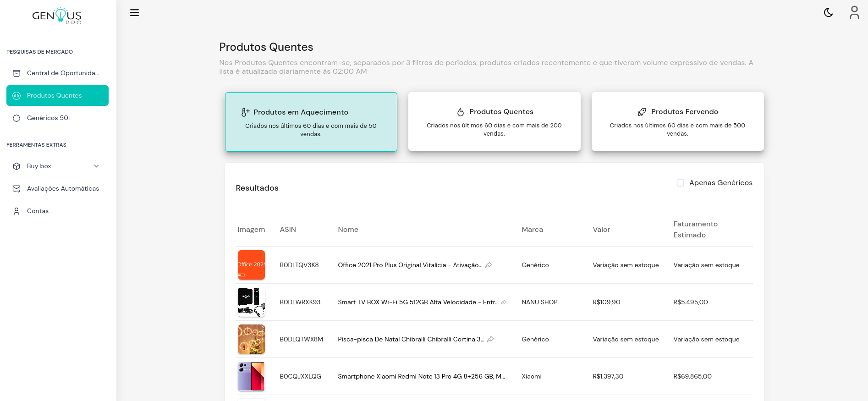Click ASIN B0DLTQV3K8
The width and height of the screenshot is (868, 401).
pyautogui.click(x=299, y=265)
